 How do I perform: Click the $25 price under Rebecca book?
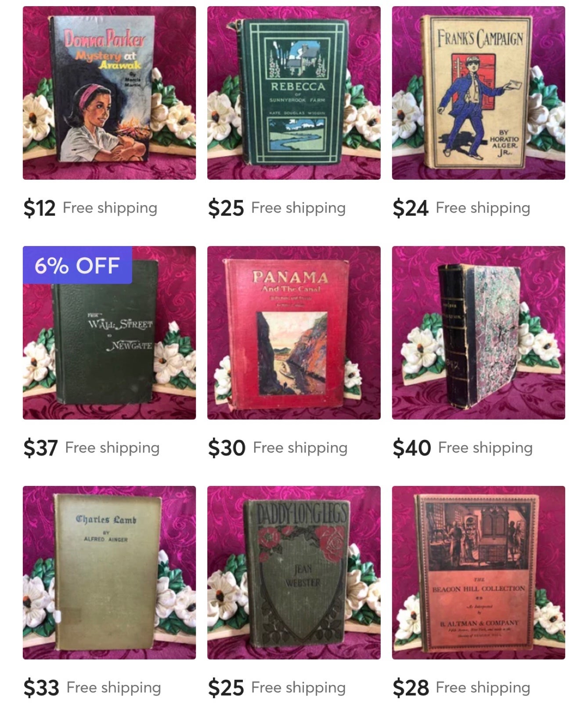(x=226, y=208)
